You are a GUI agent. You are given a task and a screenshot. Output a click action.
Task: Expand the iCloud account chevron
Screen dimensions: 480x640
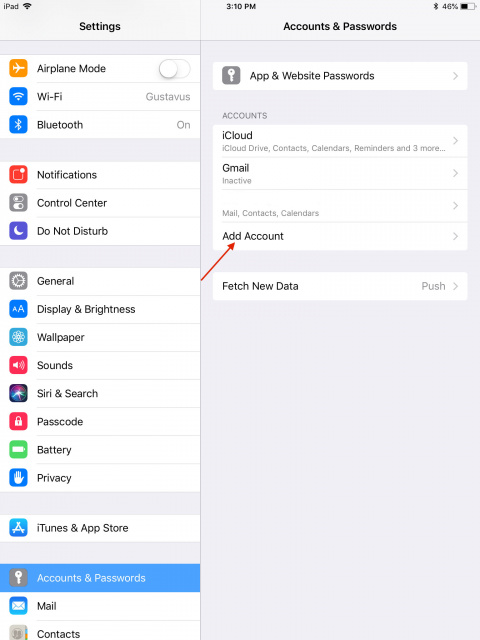456,141
